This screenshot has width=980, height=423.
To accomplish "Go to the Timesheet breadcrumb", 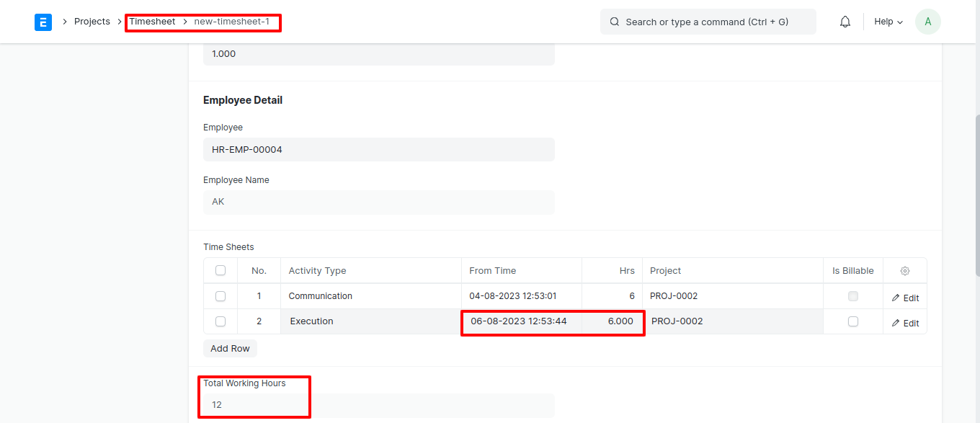I will coord(152,22).
